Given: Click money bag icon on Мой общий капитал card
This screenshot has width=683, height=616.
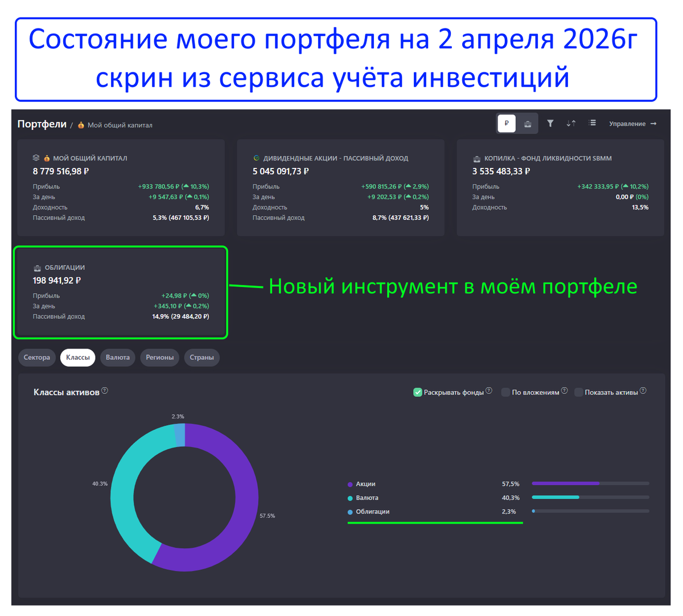Looking at the screenshot, I should click(47, 158).
